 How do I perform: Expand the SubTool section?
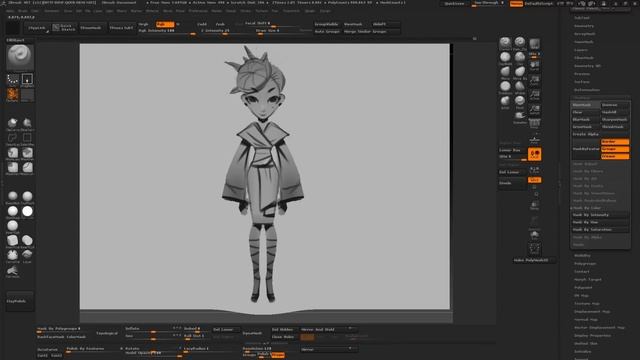pyautogui.click(x=582, y=18)
